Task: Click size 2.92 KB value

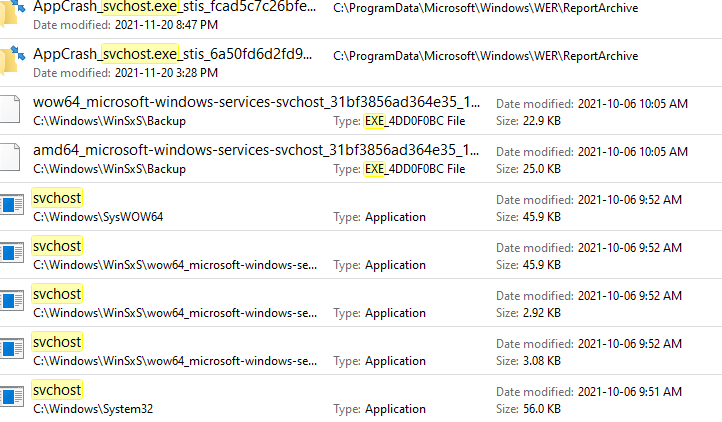Action: click(542, 313)
